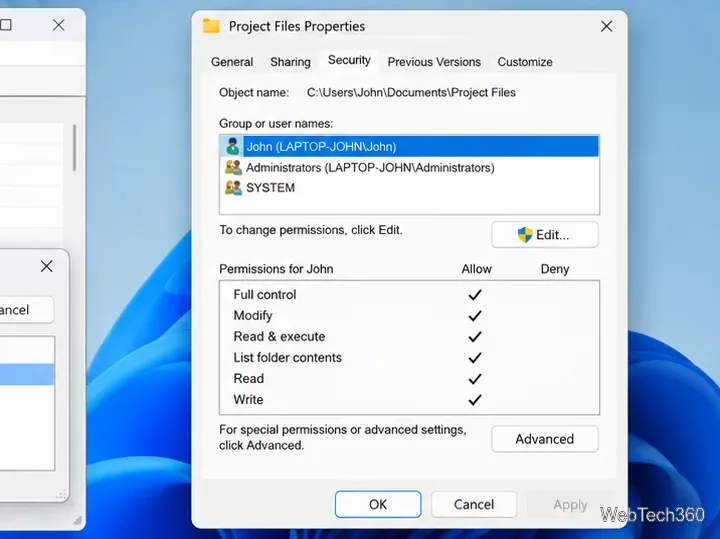Image resolution: width=720 pixels, height=539 pixels.
Task: Click the folder icon in Properties title bar
Action: (x=211, y=26)
